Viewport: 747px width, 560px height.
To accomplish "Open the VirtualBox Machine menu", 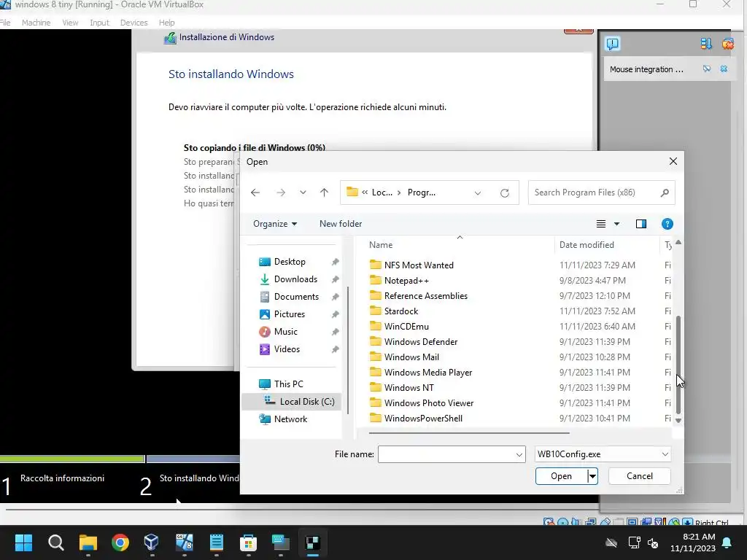I will click(x=36, y=23).
